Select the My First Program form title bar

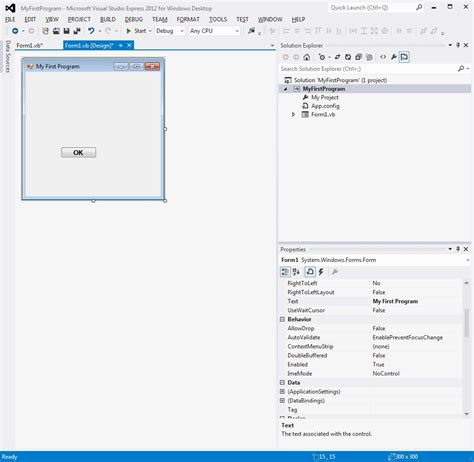pyautogui.click(x=93, y=66)
